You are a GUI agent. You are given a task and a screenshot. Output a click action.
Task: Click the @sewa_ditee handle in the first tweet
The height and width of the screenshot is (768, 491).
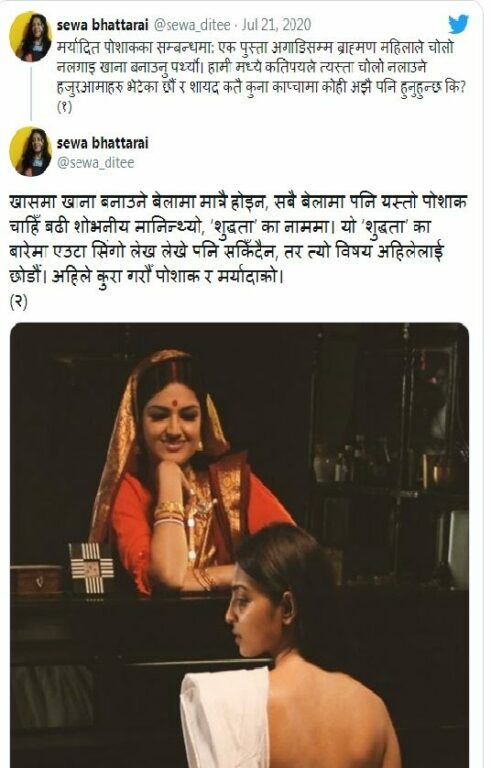192,25
